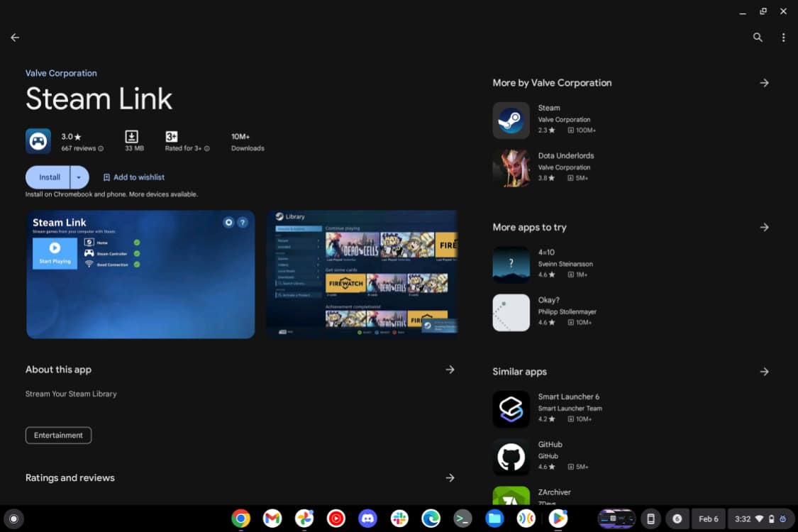
Task: Click the reviews info icon
Action: [101, 149]
